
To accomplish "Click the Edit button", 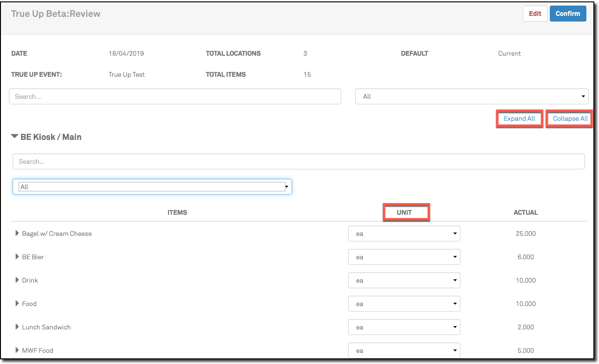I will pos(535,14).
